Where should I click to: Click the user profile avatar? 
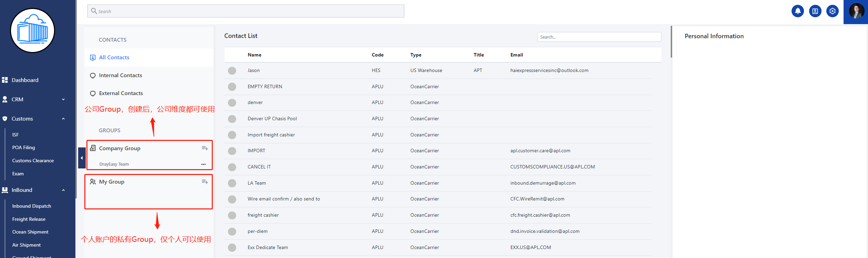[x=856, y=11]
